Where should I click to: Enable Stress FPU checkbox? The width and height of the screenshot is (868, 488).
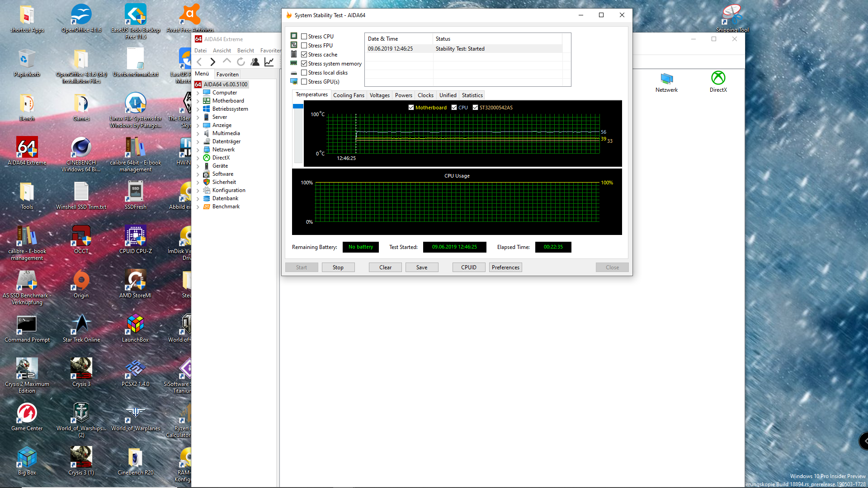304,46
